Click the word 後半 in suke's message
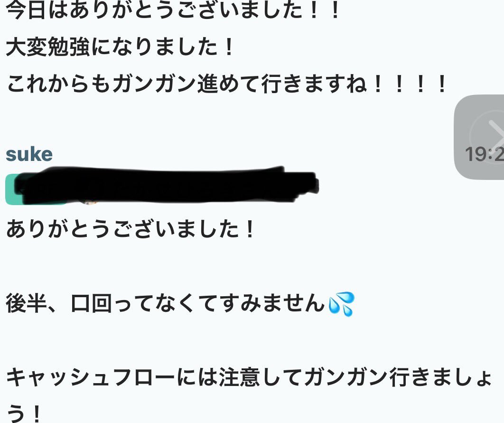This screenshot has width=504, height=423. pyautogui.click(x=26, y=304)
